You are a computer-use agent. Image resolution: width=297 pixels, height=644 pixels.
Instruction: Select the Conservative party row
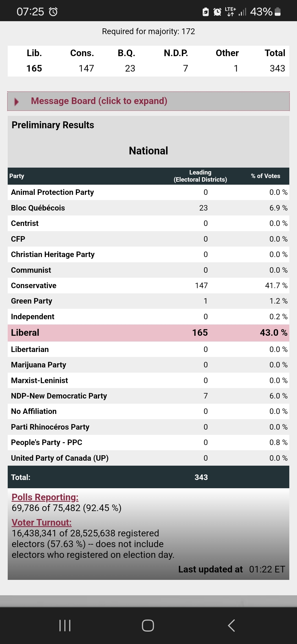(x=148, y=285)
